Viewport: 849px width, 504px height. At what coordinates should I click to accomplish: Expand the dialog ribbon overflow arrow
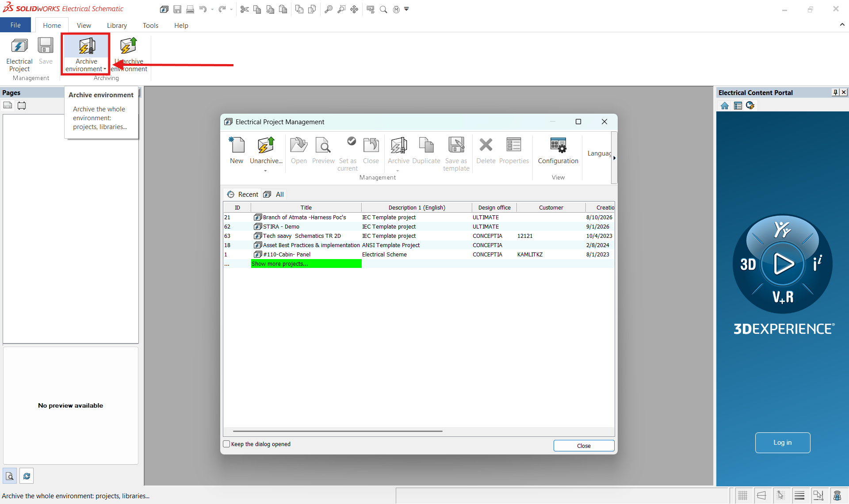pos(614,158)
